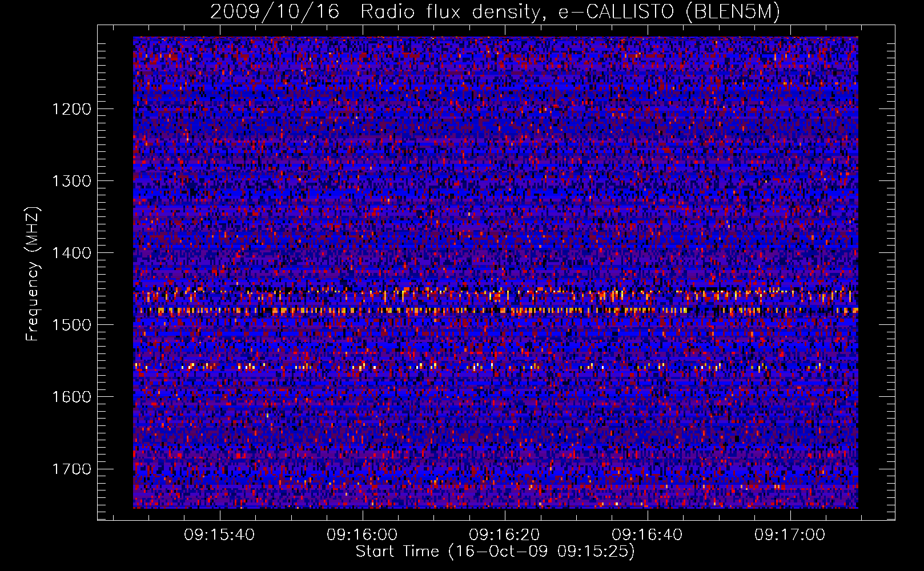Click the 09:16:00 time axis label
This screenshot has width=924, height=571.
point(362,535)
